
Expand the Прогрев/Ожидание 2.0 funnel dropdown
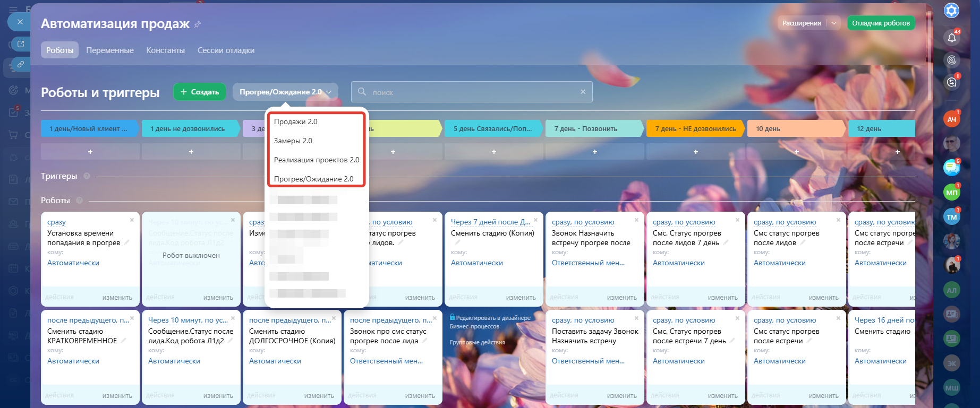tap(285, 92)
